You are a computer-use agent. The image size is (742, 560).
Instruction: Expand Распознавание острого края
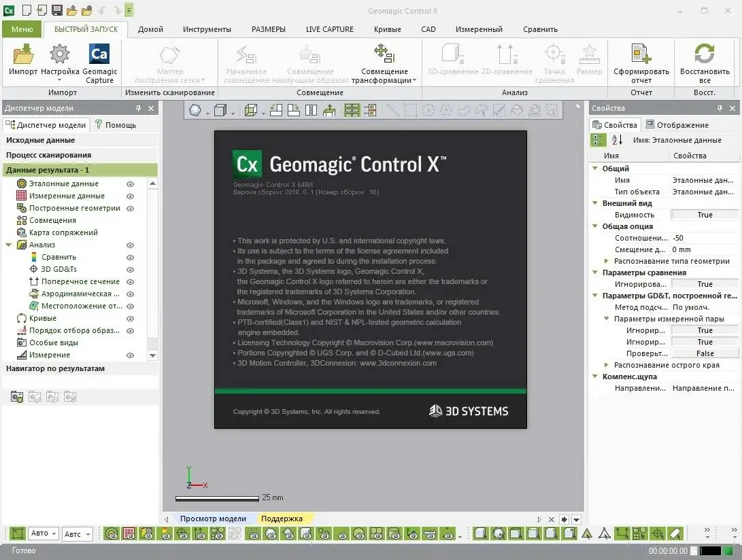[606, 365]
